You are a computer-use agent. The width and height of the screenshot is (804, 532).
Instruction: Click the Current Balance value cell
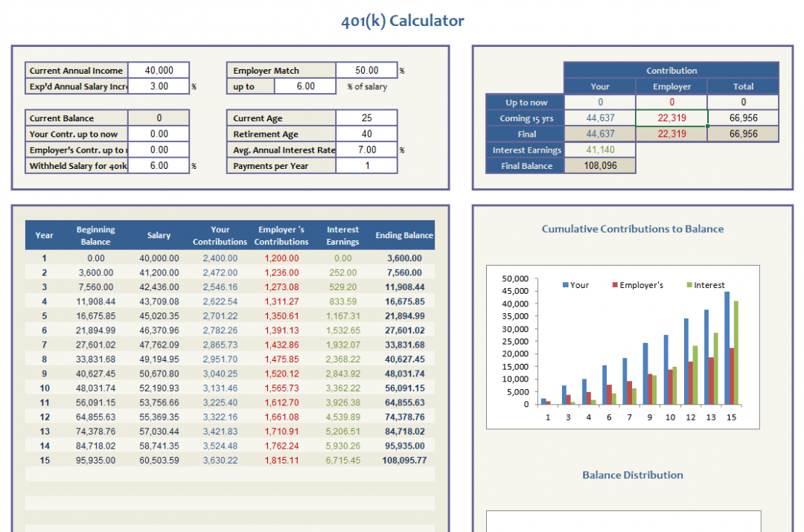[x=159, y=118]
